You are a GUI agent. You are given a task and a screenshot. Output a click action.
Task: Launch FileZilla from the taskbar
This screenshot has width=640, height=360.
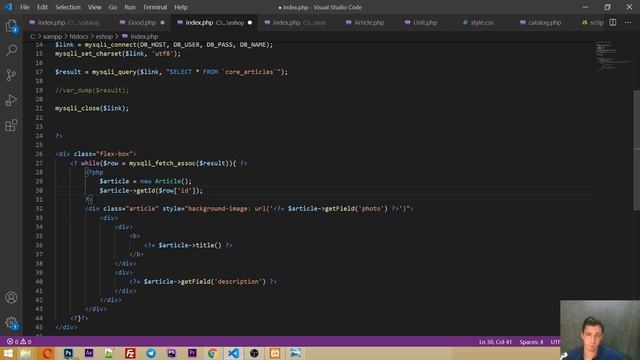click(130, 353)
